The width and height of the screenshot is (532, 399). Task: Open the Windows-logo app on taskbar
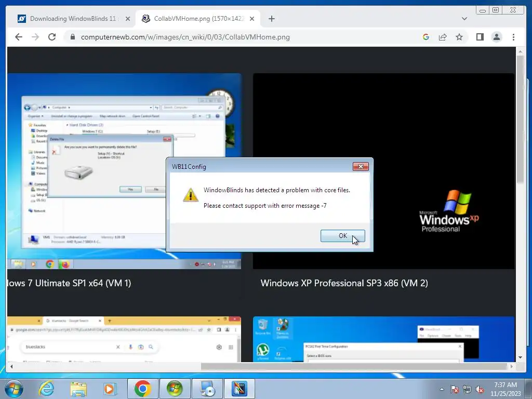pos(175,389)
